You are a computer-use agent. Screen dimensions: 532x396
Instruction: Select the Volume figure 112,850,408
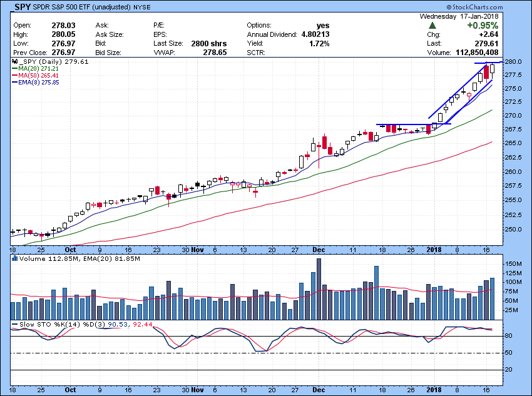(x=476, y=53)
